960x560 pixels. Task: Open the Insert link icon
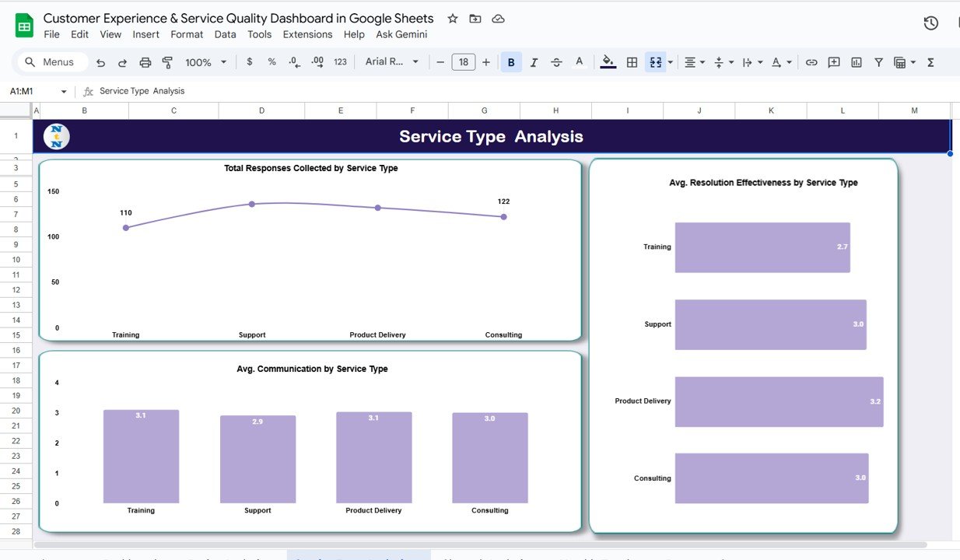(811, 61)
